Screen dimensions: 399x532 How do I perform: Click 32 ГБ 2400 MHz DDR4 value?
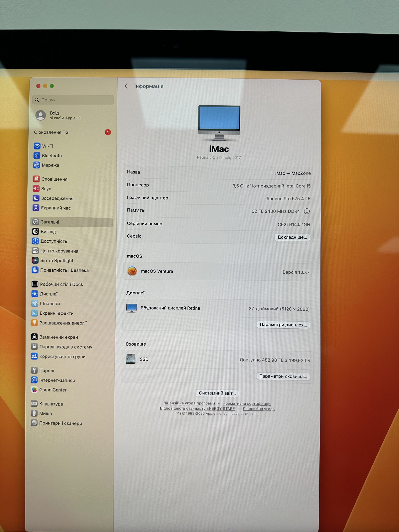click(276, 211)
